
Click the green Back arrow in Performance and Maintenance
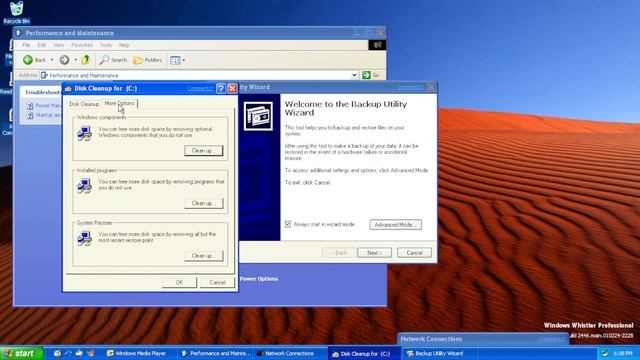(x=28, y=60)
